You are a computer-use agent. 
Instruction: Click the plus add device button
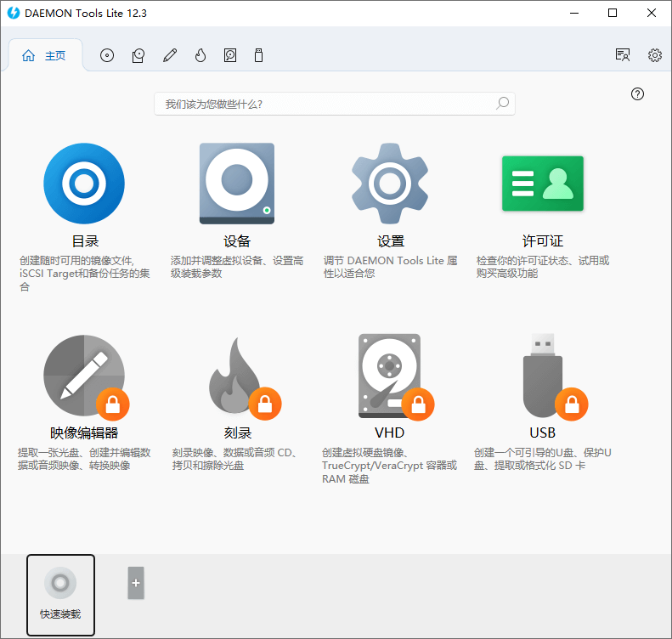coord(136,583)
